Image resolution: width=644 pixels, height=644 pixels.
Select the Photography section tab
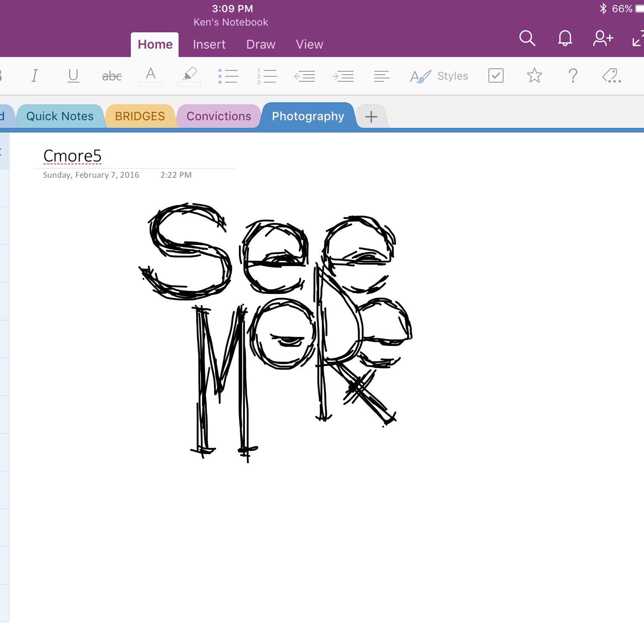pyautogui.click(x=308, y=116)
